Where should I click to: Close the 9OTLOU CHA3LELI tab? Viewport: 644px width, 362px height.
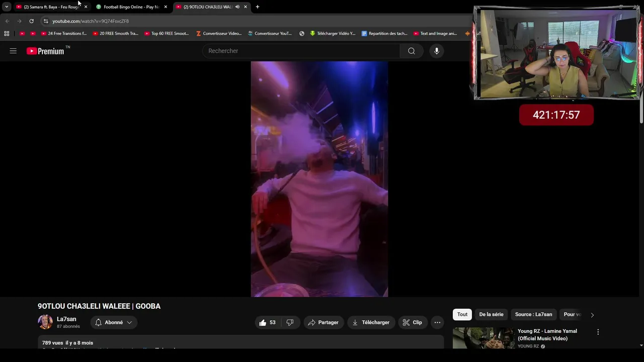tap(246, 7)
